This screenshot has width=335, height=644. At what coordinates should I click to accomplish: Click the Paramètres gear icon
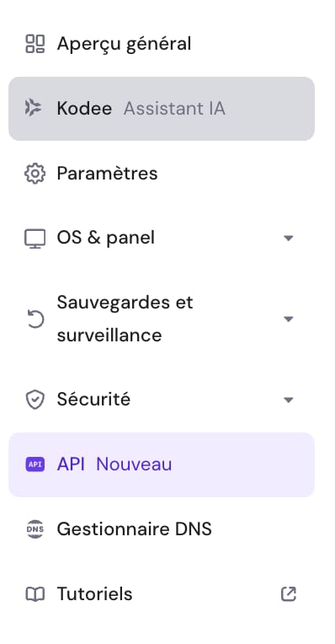click(35, 174)
